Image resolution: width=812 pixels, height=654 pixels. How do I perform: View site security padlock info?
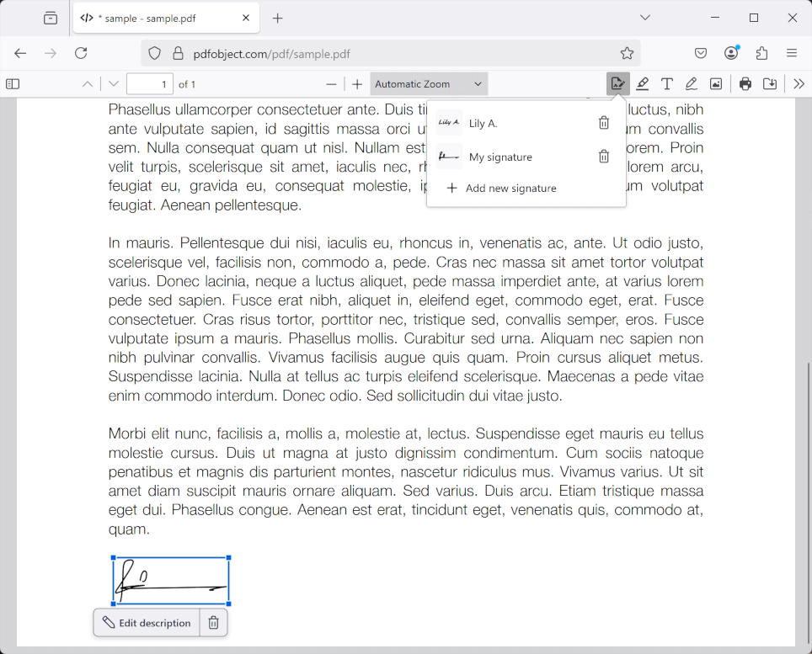[x=178, y=53]
